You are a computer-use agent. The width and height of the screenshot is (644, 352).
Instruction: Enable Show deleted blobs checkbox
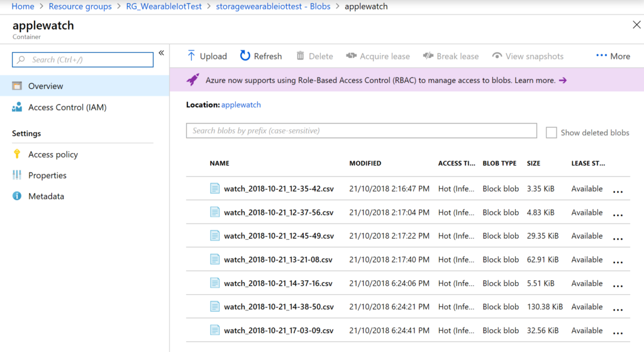tap(552, 132)
